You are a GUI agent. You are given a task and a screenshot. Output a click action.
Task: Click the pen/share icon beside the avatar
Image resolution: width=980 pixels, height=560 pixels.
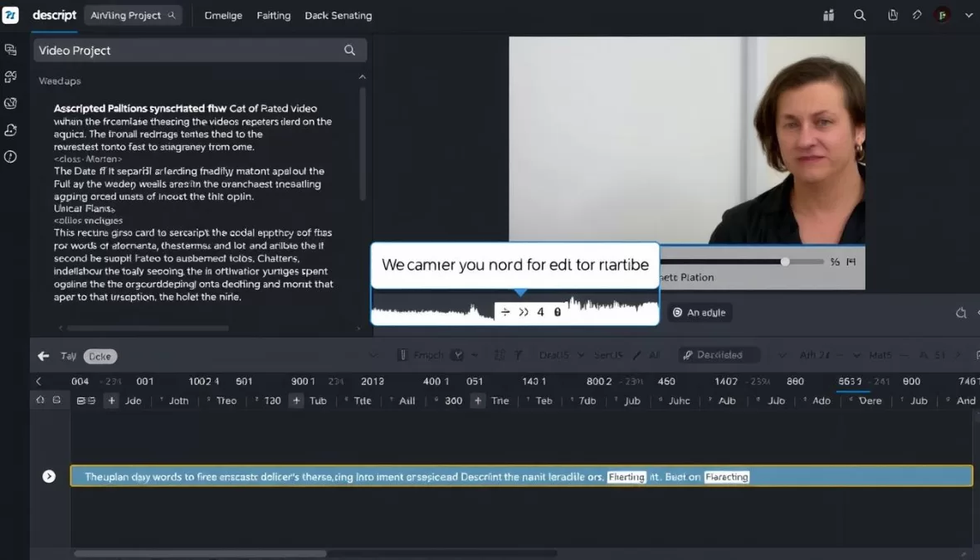[916, 15]
